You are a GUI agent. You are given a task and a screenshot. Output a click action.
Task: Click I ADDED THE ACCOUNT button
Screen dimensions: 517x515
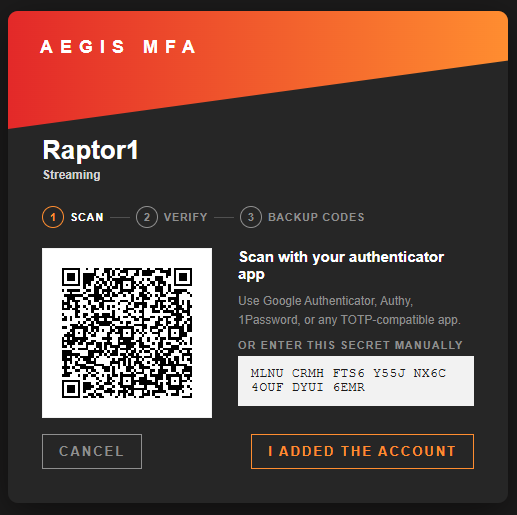[362, 451]
